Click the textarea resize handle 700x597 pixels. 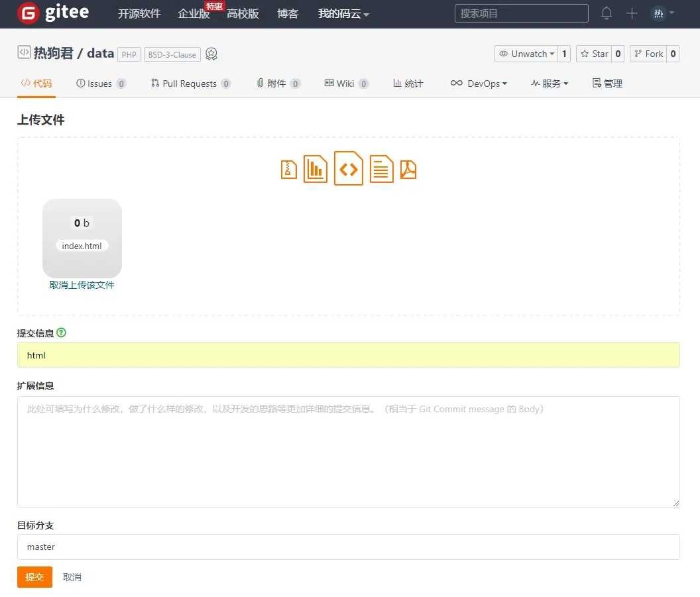point(676,504)
